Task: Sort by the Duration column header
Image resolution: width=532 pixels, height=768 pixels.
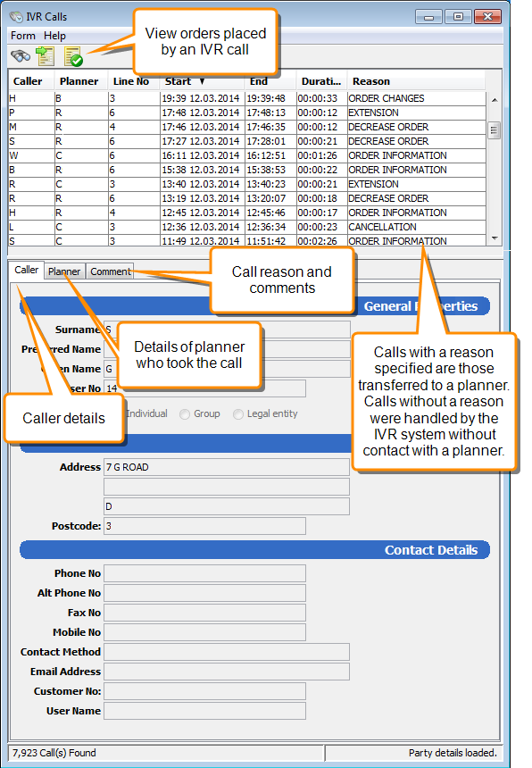Action: pyautogui.click(x=321, y=81)
